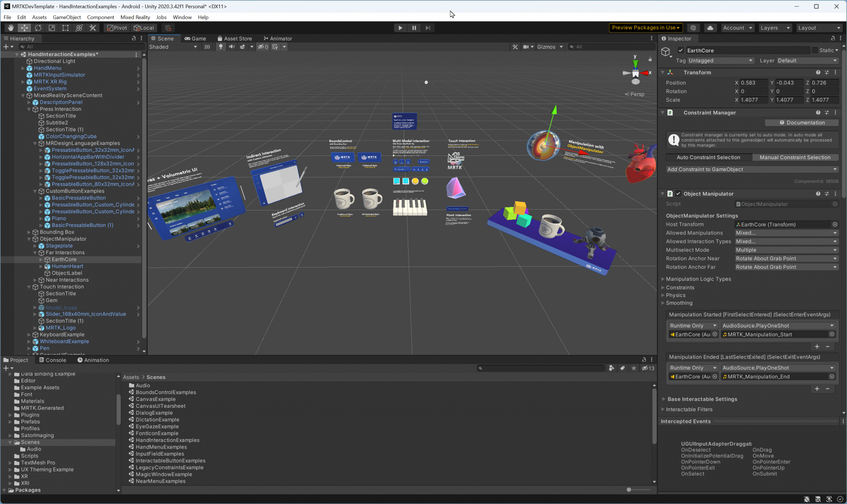Toggle 2D mode in the Scene view
The image size is (847, 504).
coord(207,47)
